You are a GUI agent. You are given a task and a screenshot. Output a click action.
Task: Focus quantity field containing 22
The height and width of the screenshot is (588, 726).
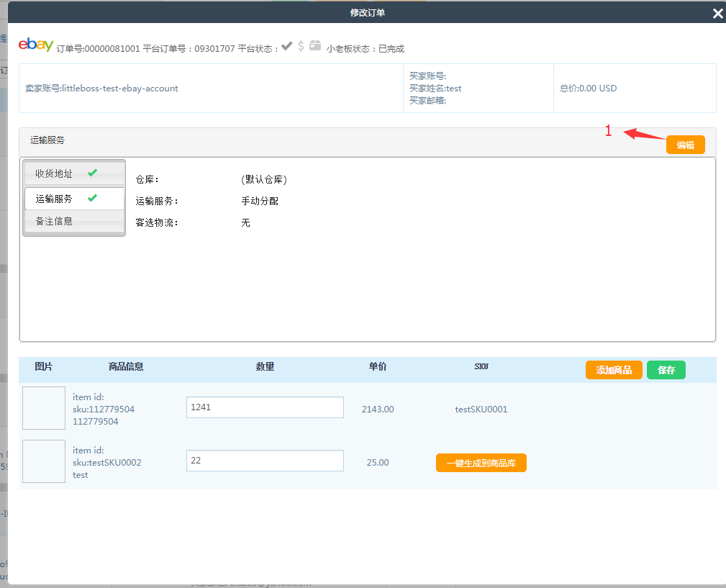265,461
